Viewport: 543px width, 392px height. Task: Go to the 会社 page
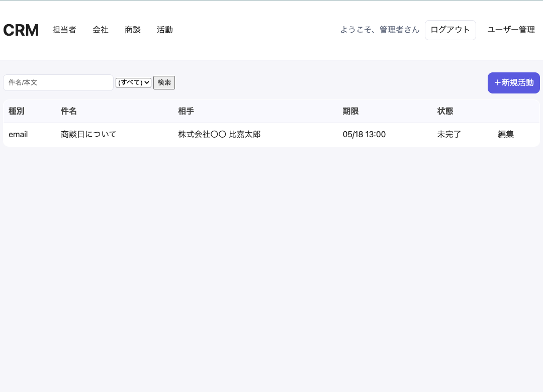(x=101, y=30)
